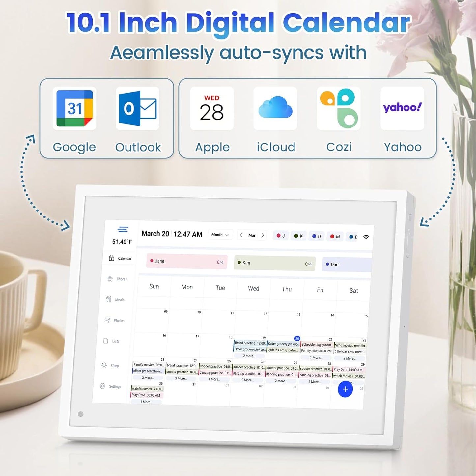Switch to the Meals sidebar tab
The width and height of the screenshot is (476, 476).
tap(115, 299)
